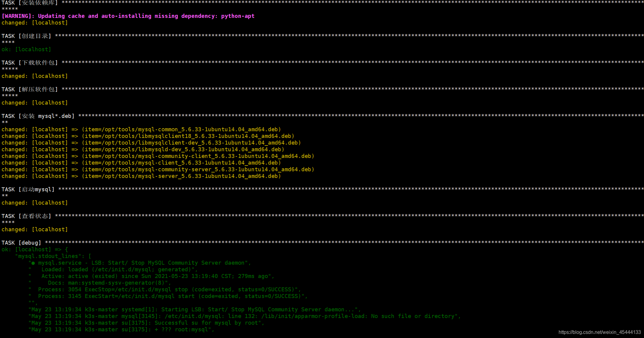Click 'changed: [localhost]' under 下载软件包 task

[35, 76]
